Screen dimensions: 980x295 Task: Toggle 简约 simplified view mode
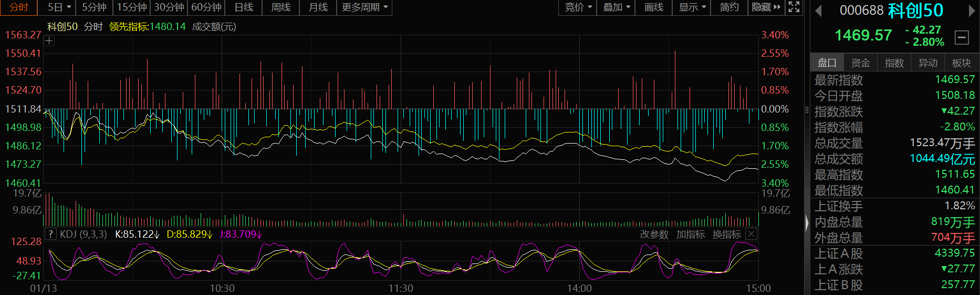pyautogui.click(x=729, y=7)
